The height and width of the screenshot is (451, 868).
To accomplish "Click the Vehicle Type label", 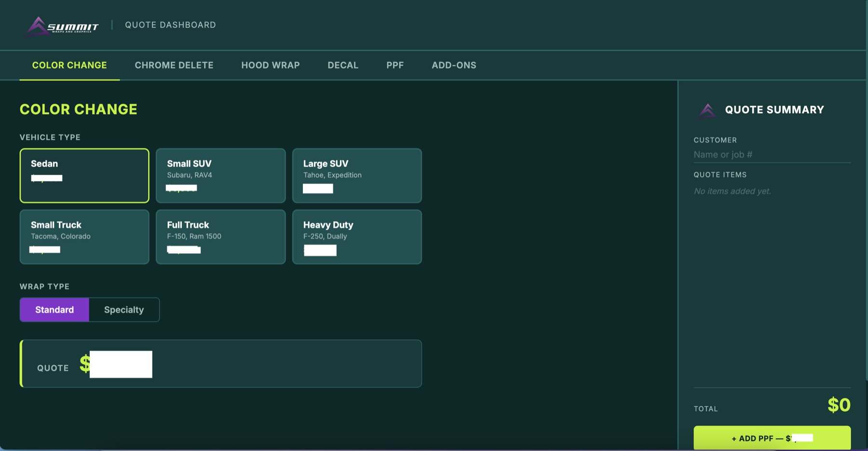I will pyautogui.click(x=50, y=137).
